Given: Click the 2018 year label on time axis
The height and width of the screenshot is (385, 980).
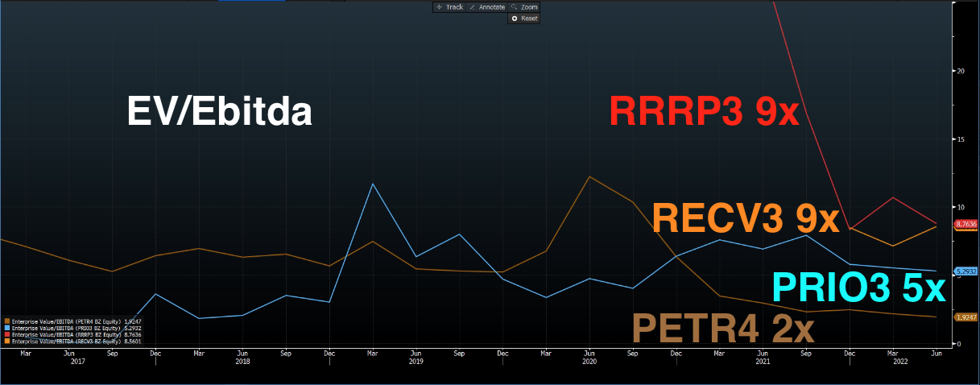Looking at the screenshot, I should click(x=242, y=362).
